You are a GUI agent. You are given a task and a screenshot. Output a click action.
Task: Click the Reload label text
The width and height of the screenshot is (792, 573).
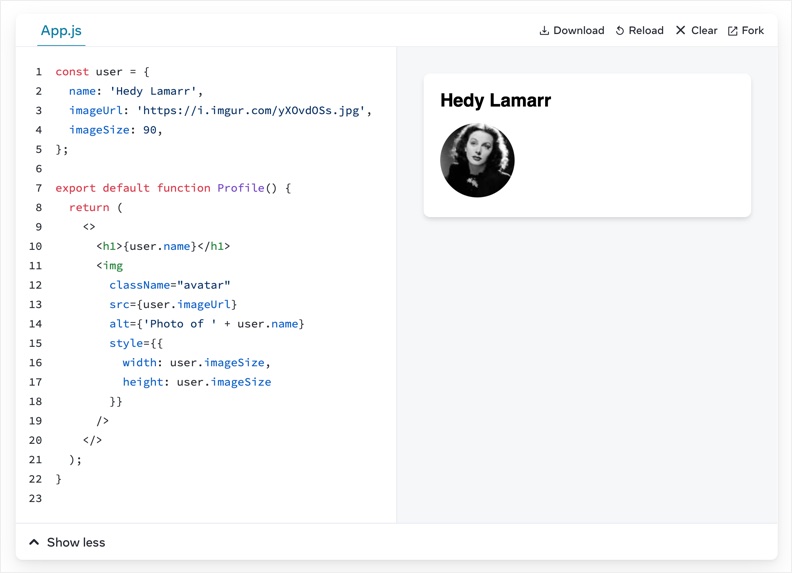point(646,30)
